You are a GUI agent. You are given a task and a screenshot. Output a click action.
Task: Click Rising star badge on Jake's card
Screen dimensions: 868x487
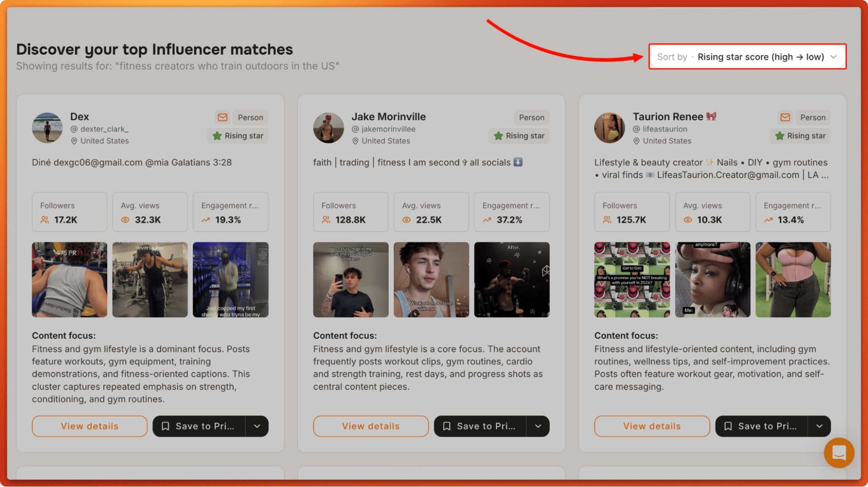[519, 136]
